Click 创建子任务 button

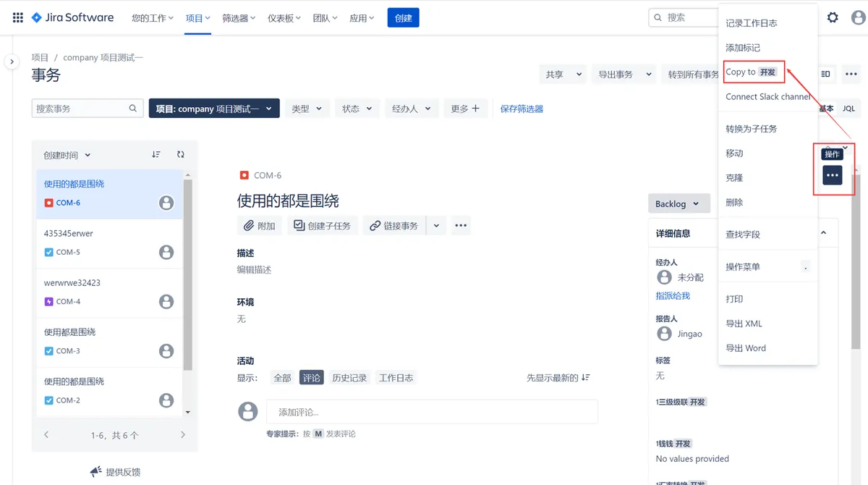point(323,226)
